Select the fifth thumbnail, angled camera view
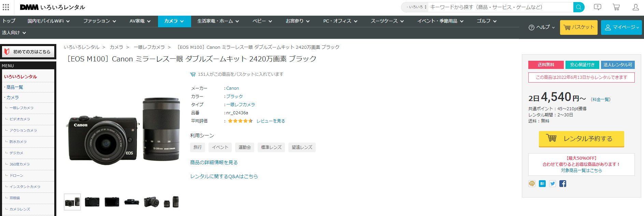644x216 pixels. (152, 202)
